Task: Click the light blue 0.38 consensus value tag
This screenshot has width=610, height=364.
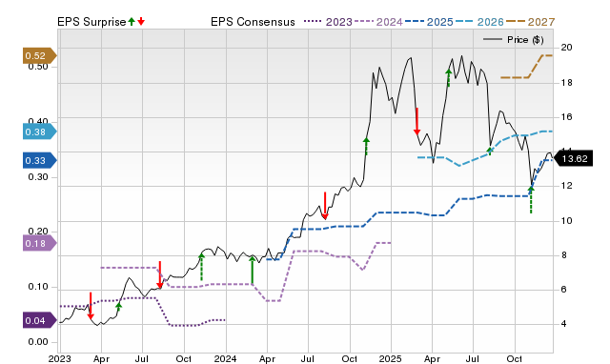Action: point(40,131)
